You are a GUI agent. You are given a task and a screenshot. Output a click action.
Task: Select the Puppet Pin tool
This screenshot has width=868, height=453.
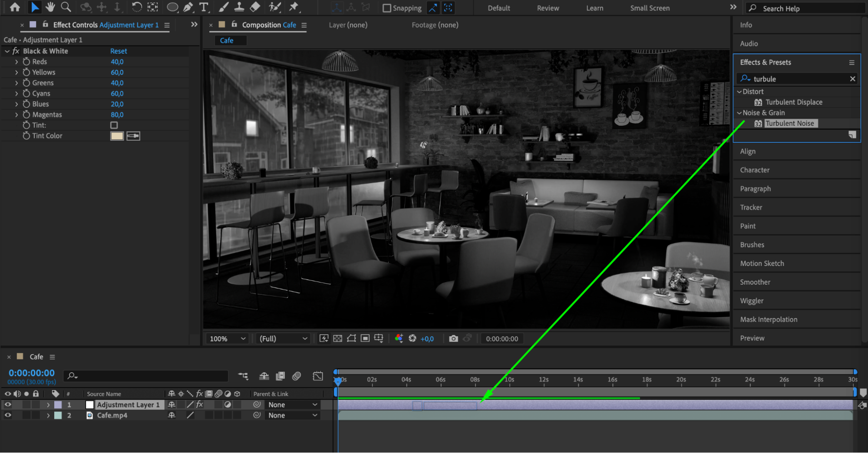coord(294,7)
